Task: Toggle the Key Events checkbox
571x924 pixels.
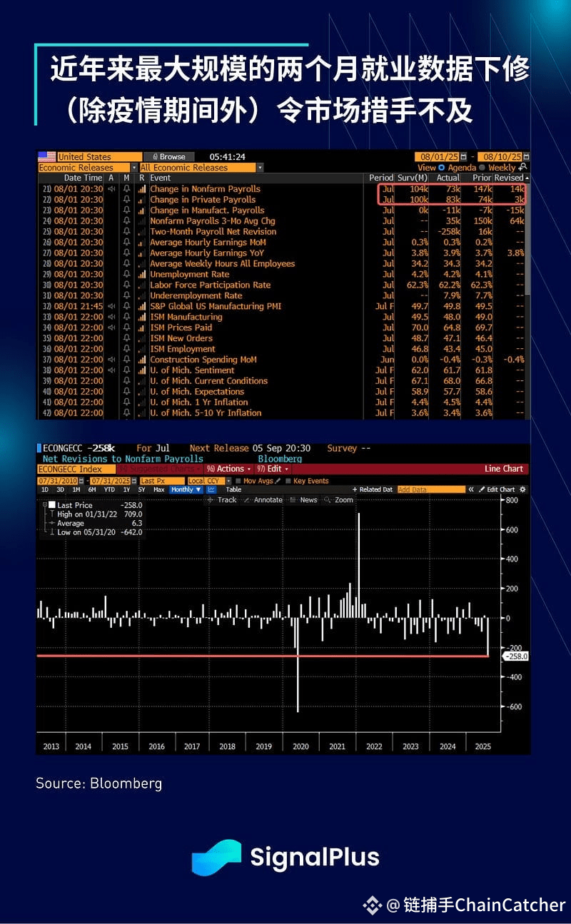Action: pyautogui.click(x=288, y=481)
